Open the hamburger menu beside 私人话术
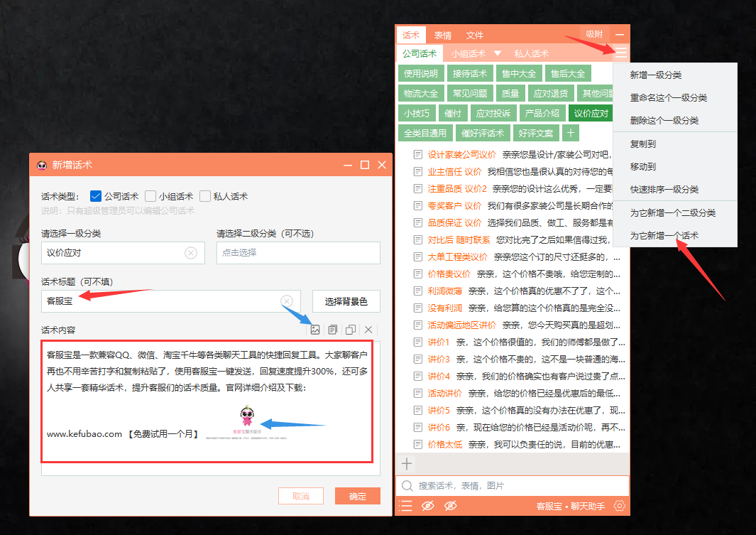Viewport: 756px width, 535px height. point(620,53)
